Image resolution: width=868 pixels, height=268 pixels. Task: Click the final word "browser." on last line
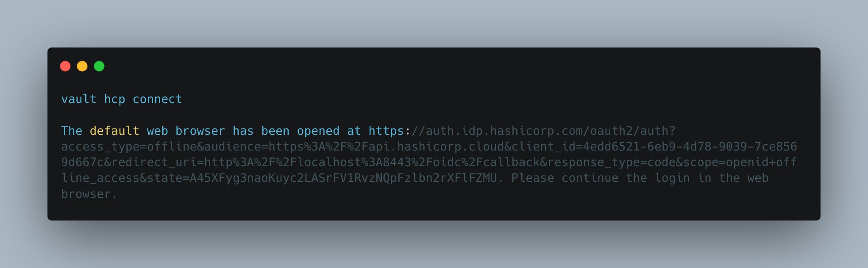(x=89, y=194)
